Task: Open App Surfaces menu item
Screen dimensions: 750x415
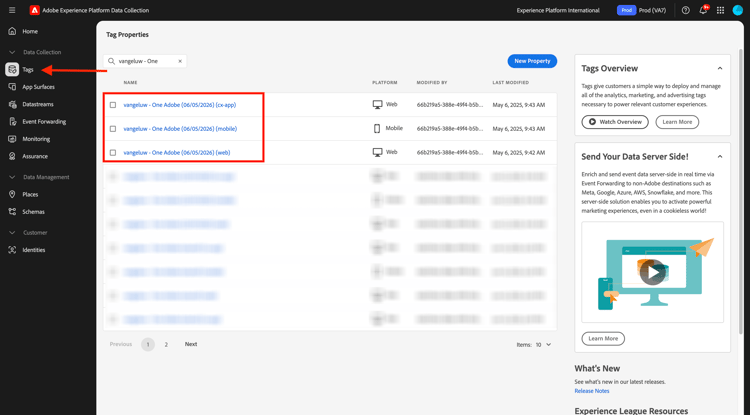Action: coord(38,87)
